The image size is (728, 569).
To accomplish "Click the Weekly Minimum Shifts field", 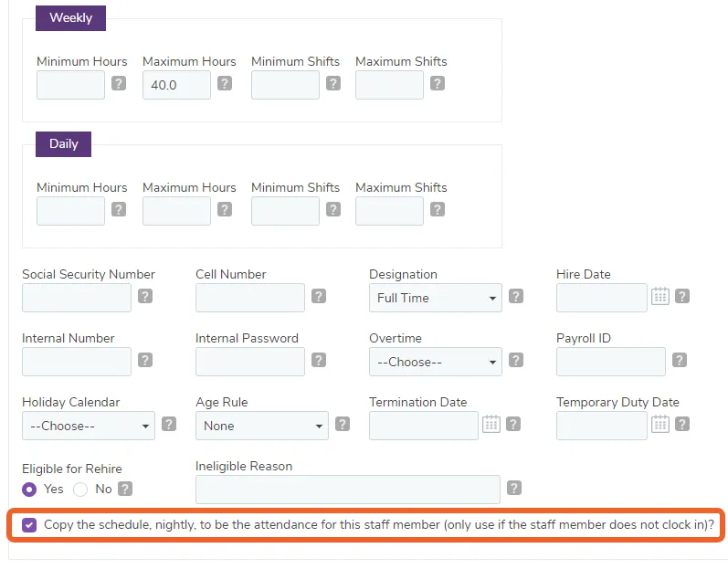I will [x=285, y=86].
